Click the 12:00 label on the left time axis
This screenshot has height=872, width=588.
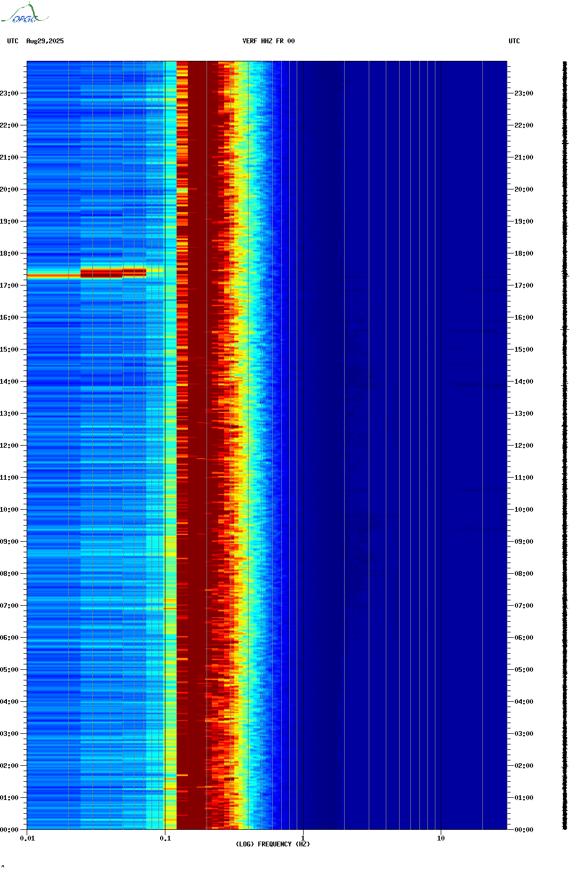(9, 446)
